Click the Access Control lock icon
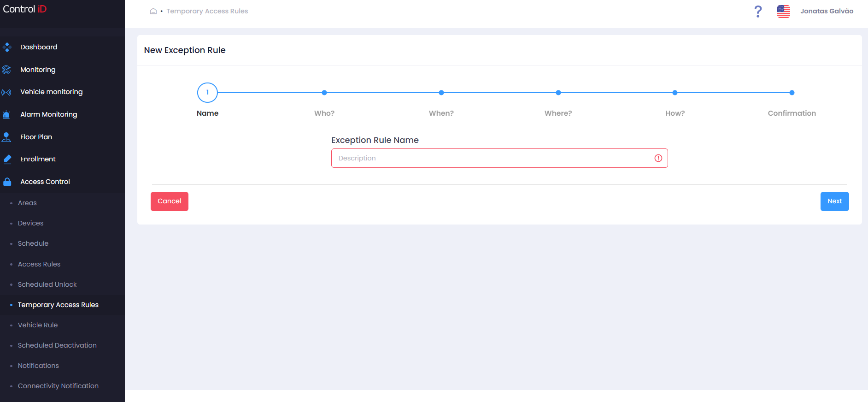The height and width of the screenshot is (402, 868). (x=7, y=182)
